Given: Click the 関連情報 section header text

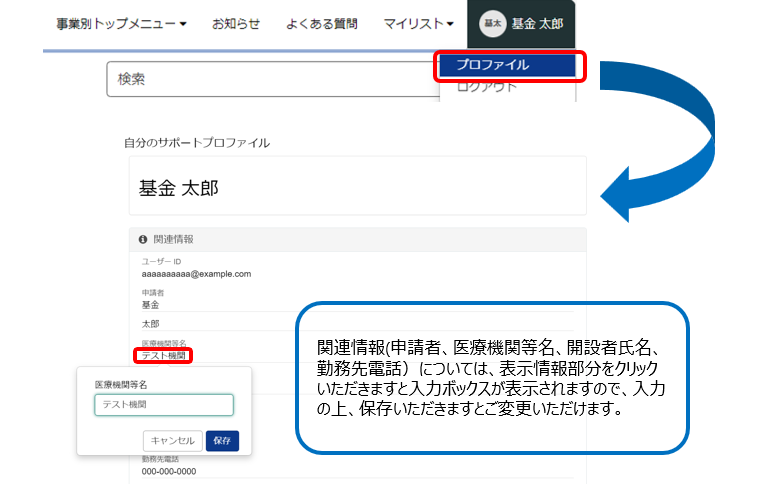Looking at the screenshot, I should coord(173,240).
